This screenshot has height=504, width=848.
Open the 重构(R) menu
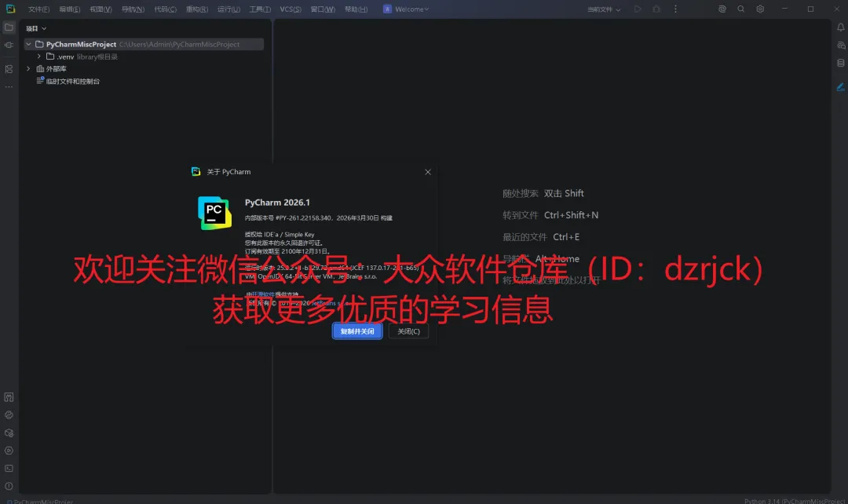(197, 9)
